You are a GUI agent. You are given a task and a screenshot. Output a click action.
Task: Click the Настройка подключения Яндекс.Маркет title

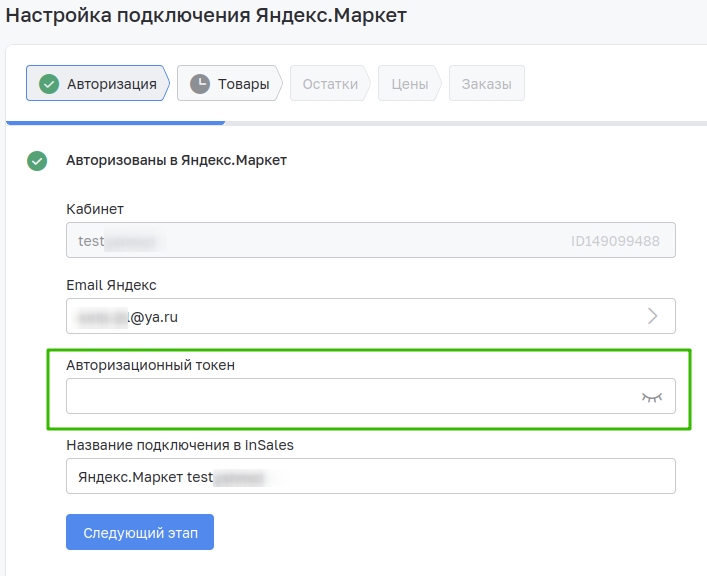[206, 15]
